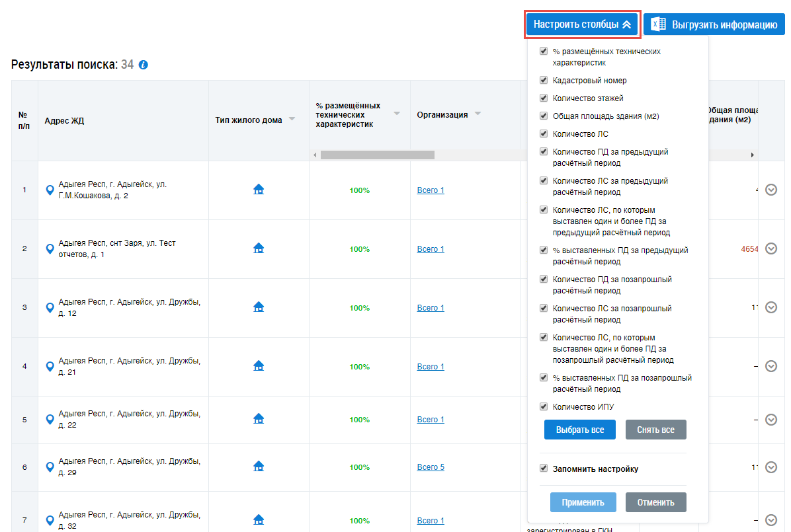Click house icon in row 6
This screenshot has width=791, height=532.
tap(259, 467)
